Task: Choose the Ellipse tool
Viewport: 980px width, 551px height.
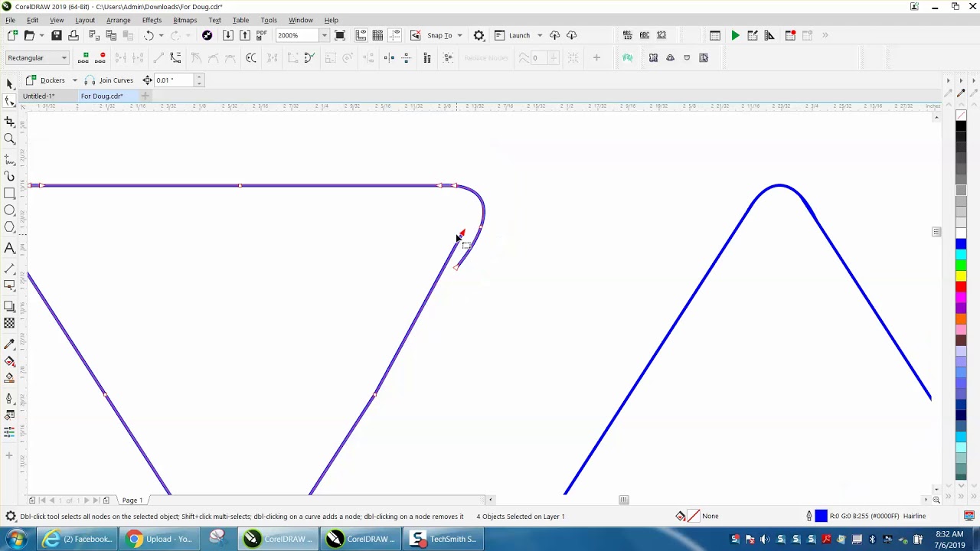Action: [x=10, y=210]
